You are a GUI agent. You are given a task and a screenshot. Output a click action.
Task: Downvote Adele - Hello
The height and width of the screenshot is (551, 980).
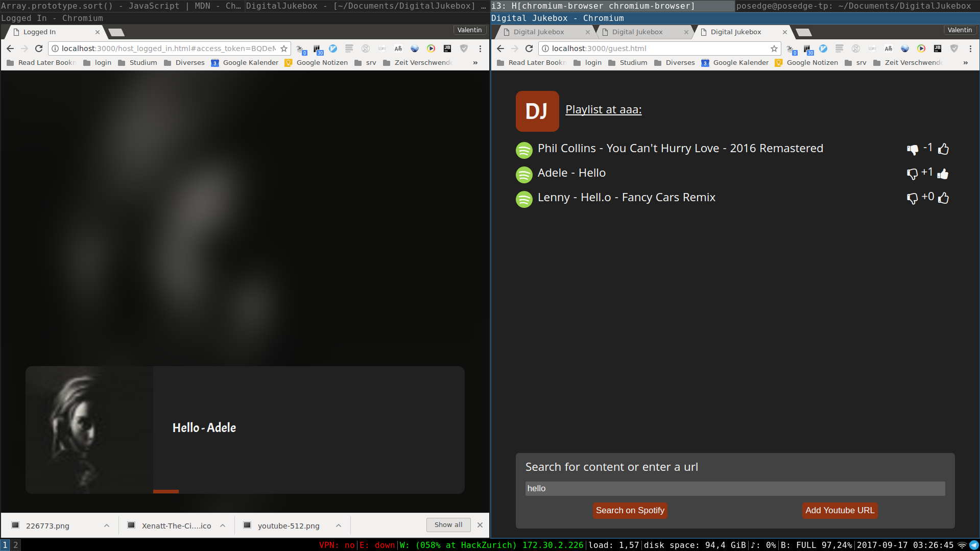[912, 174]
